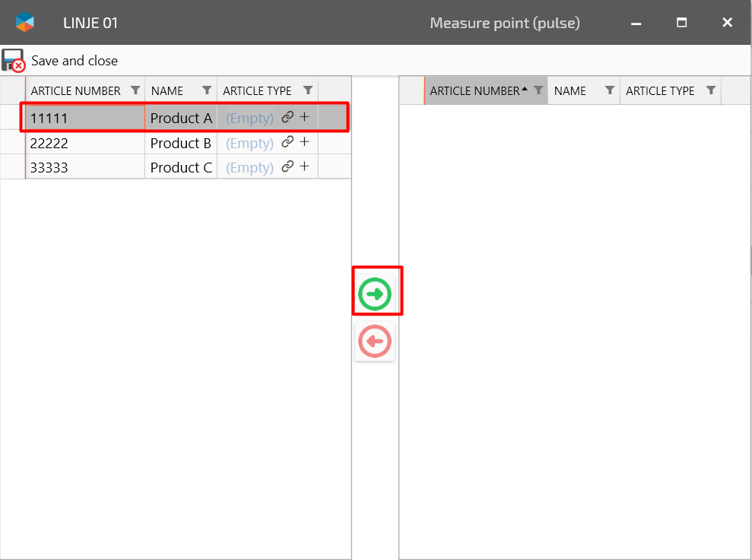
Task: Click the (Empty) article type for Product B
Action: 249,143
